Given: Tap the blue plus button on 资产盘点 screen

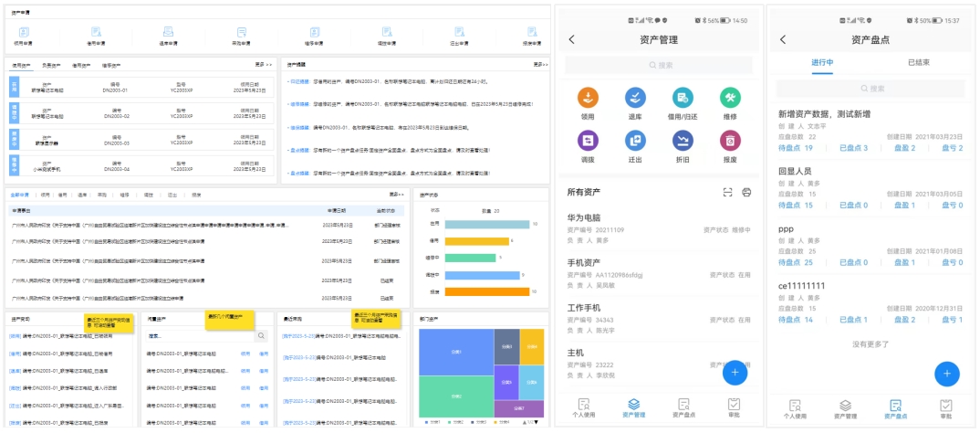Looking at the screenshot, I should [947, 374].
